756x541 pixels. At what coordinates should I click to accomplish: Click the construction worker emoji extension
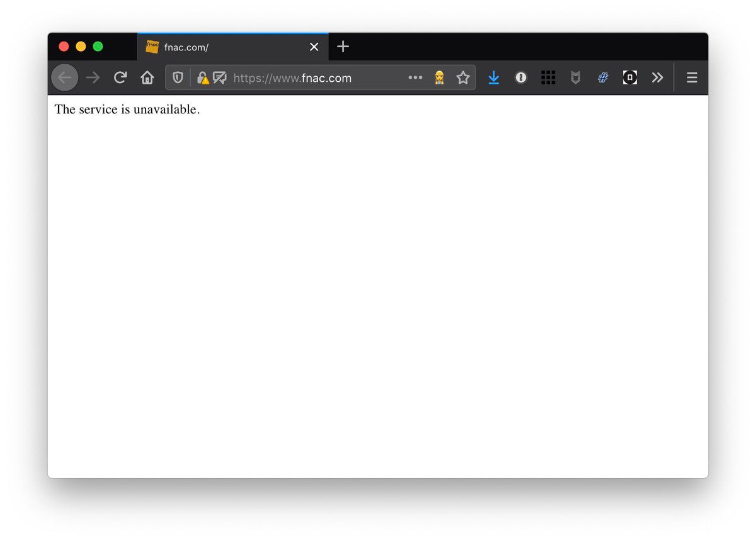coord(439,77)
